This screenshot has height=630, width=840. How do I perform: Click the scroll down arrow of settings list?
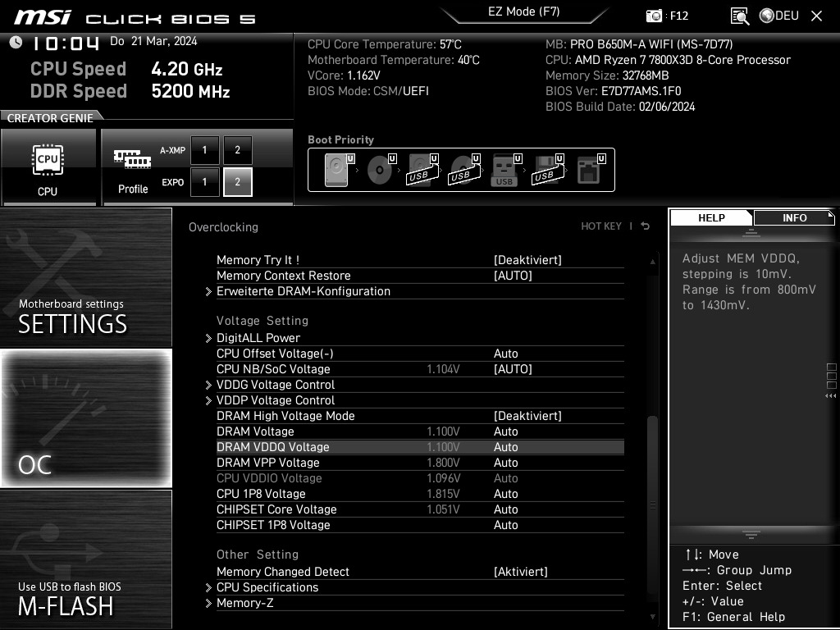652,617
